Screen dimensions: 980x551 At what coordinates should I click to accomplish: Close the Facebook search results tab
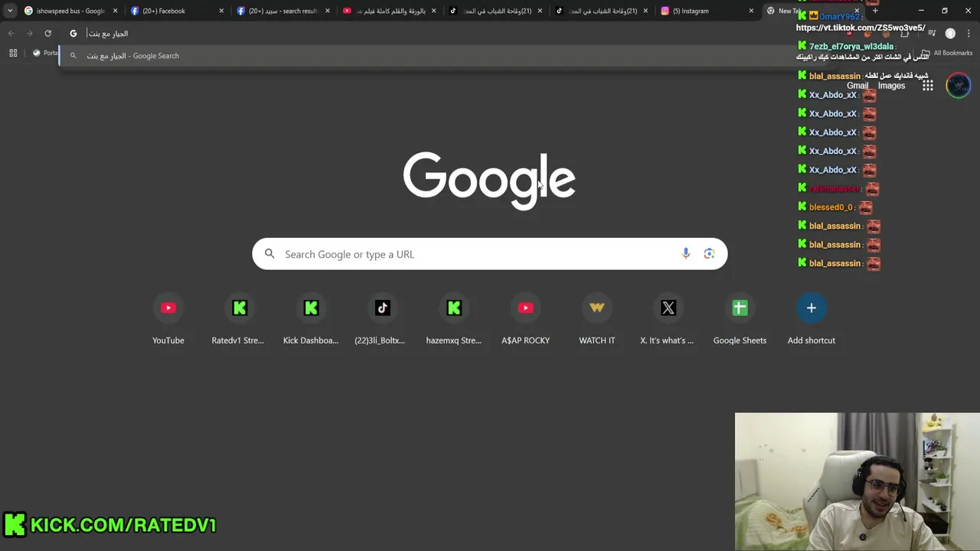click(328, 11)
